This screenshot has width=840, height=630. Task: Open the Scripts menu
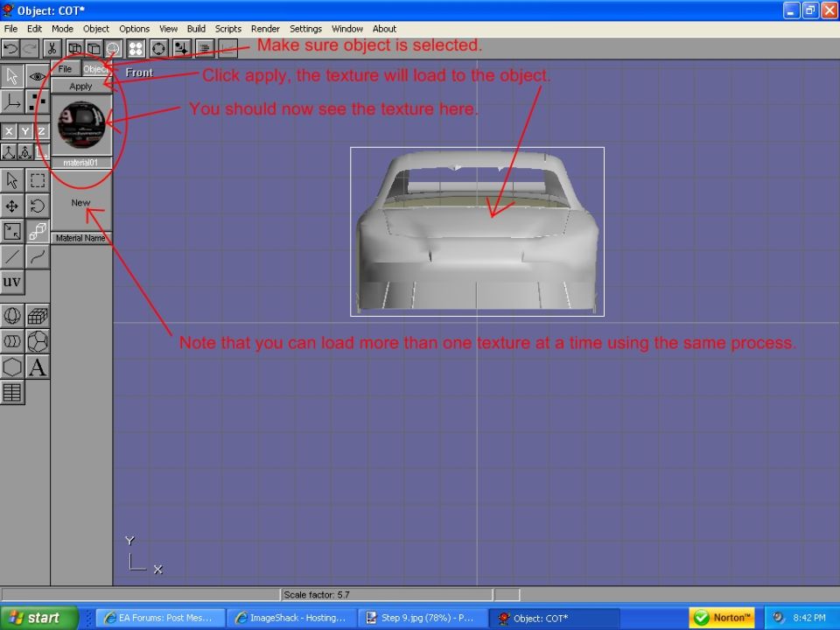(x=228, y=29)
